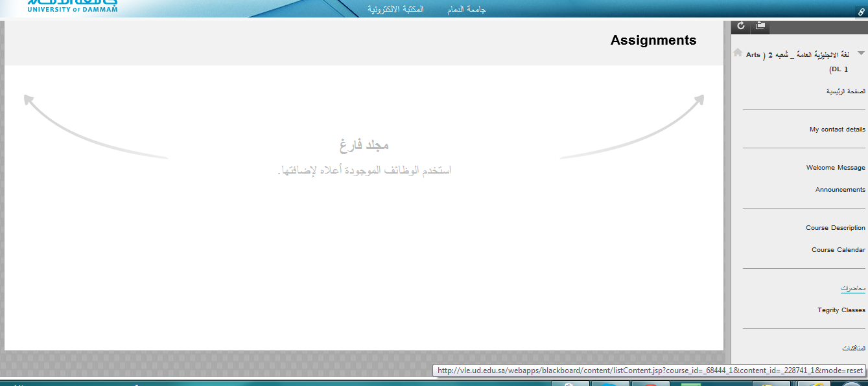Screen dimensions: 868x386
Task: Click the underlined محاضرتك menu link
Action: [852, 288]
